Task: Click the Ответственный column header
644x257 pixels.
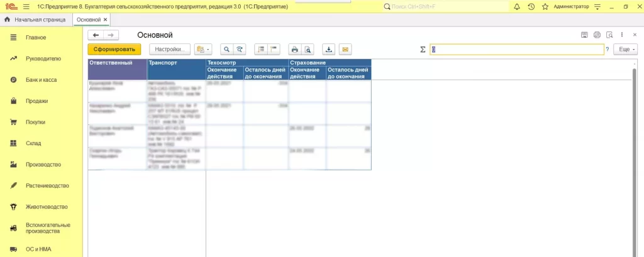Action: pyautogui.click(x=118, y=69)
